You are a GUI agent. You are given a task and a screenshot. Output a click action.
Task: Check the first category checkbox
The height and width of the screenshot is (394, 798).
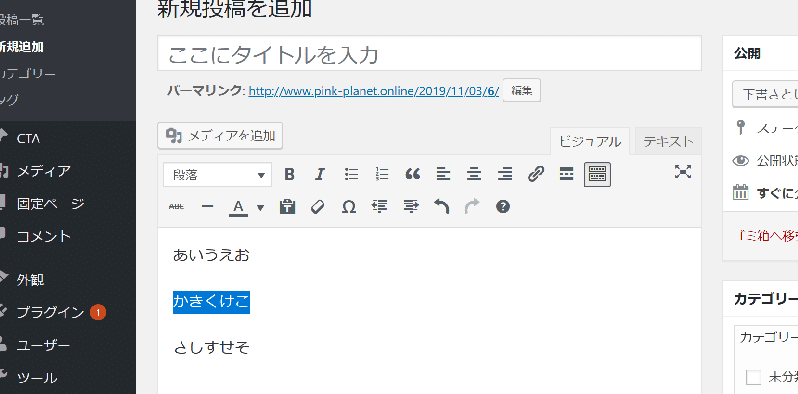coord(753,378)
